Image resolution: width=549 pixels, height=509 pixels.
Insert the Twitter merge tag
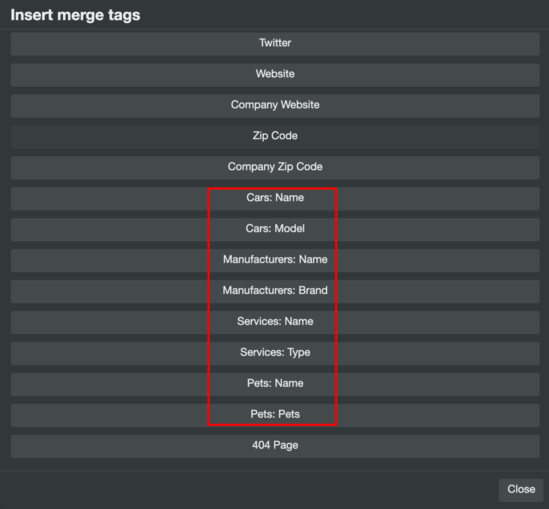pyautogui.click(x=275, y=44)
